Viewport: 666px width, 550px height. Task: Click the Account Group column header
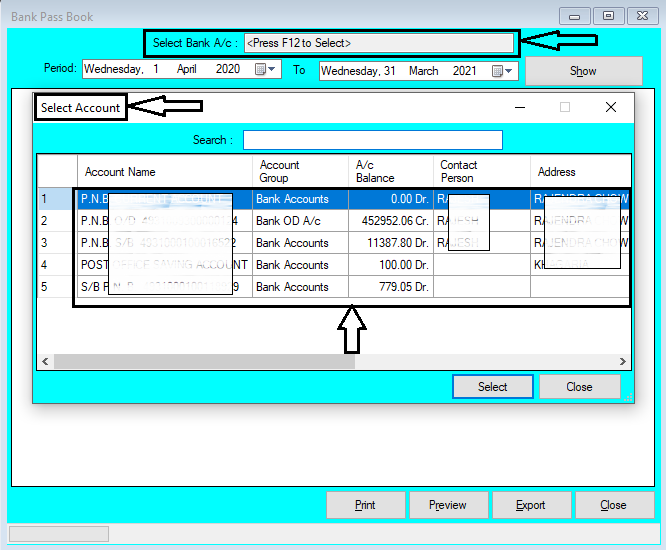tap(300, 172)
